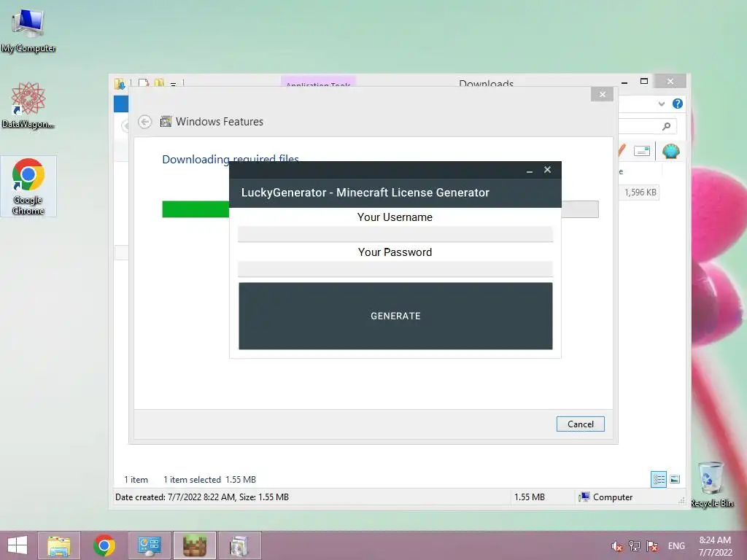The image size is (747, 560).
Task: Click the '1 item selected 1.55 MB' status text
Action: tap(209, 480)
